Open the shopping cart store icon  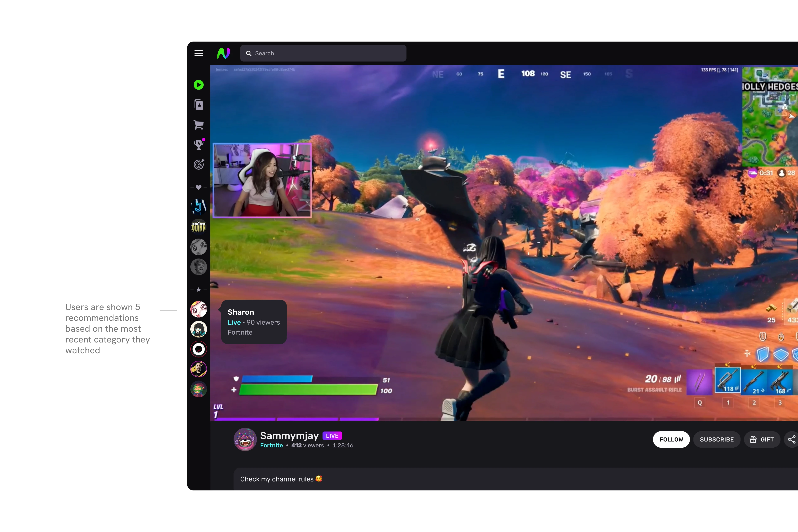[198, 125]
